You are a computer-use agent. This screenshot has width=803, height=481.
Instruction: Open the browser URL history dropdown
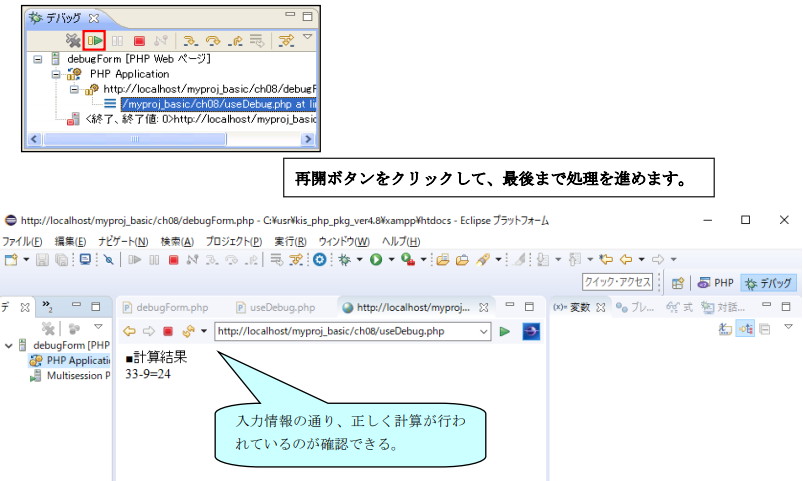pos(484,331)
